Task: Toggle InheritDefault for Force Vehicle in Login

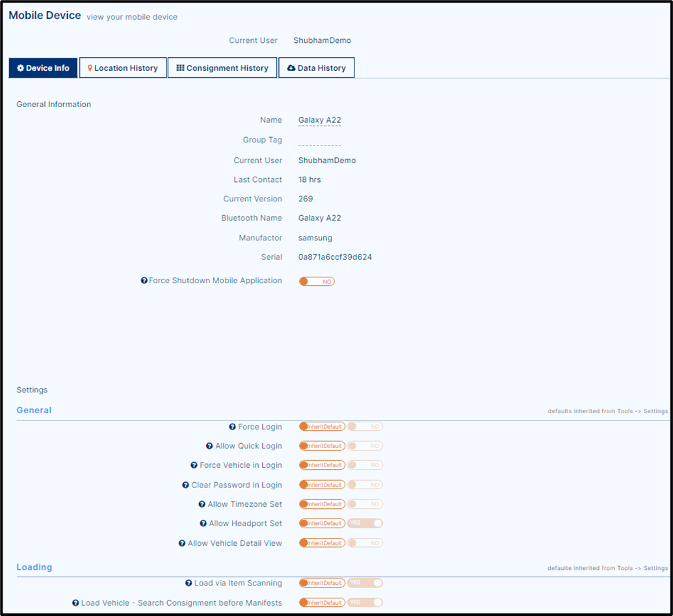Action: click(x=322, y=465)
